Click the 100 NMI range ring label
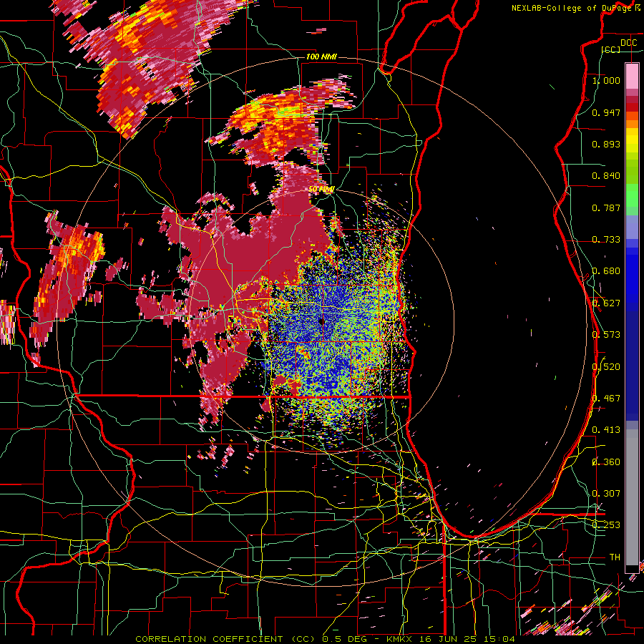The image size is (644, 644). point(321,57)
